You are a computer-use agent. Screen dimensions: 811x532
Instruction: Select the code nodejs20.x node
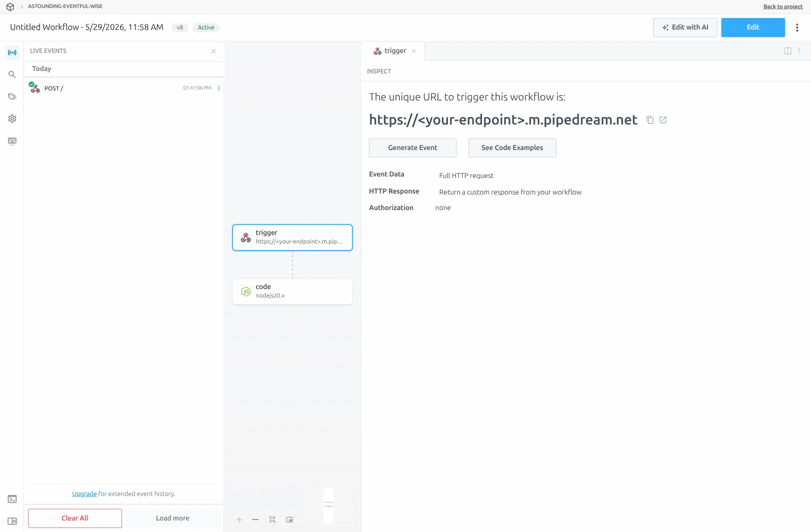coord(292,291)
